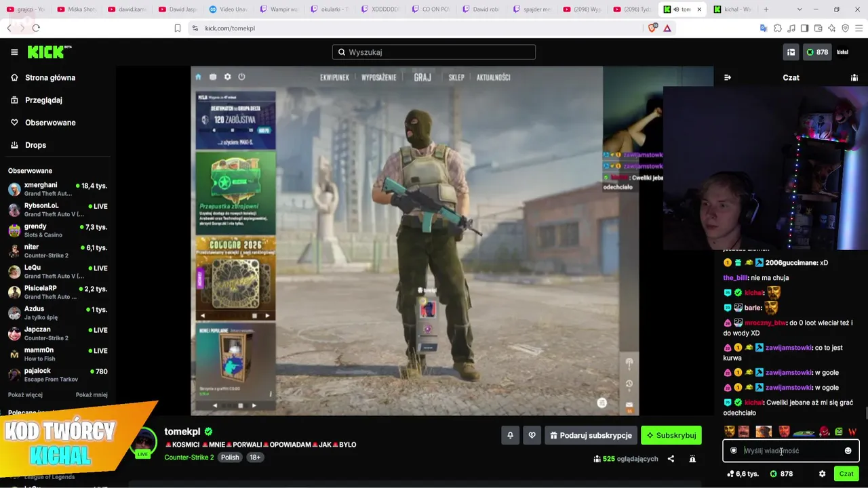Open chat settings gear
The image size is (868, 488).
(x=823, y=474)
